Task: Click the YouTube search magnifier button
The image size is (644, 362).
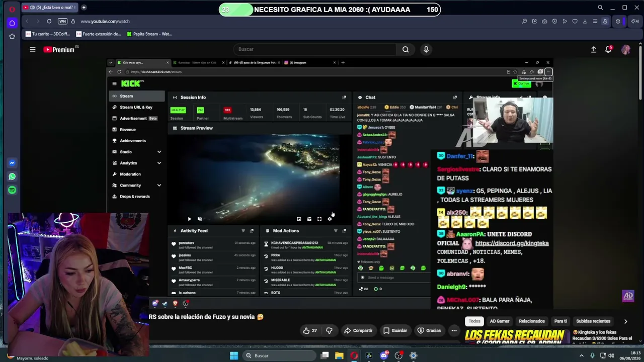Action: pos(406,49)
